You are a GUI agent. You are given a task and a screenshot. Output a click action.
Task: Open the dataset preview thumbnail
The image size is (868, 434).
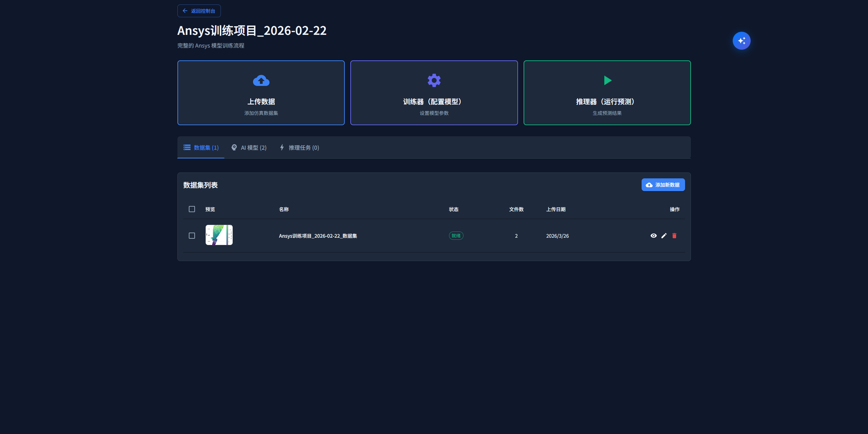pyautogui.click(x=219, y=235)
